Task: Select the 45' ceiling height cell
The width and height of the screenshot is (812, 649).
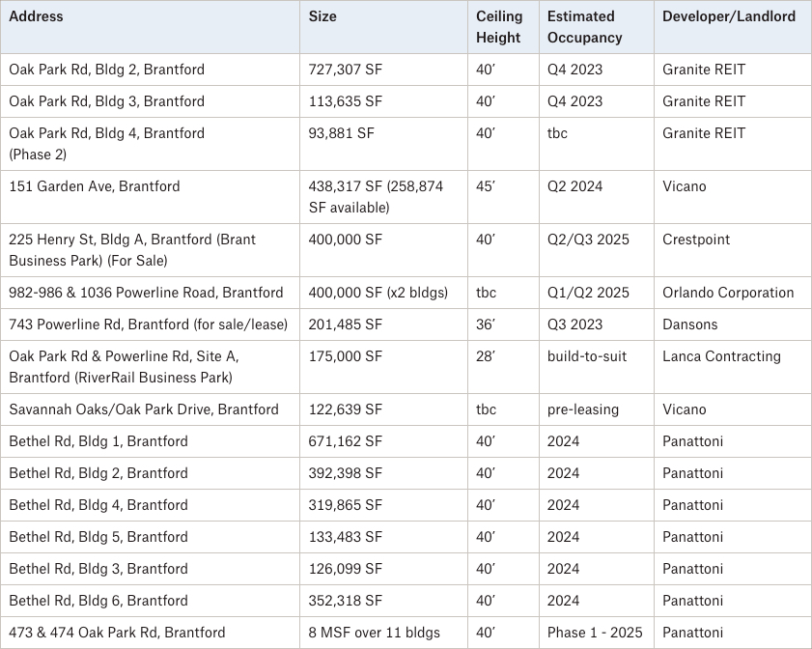Action: [x=487, y=186]
